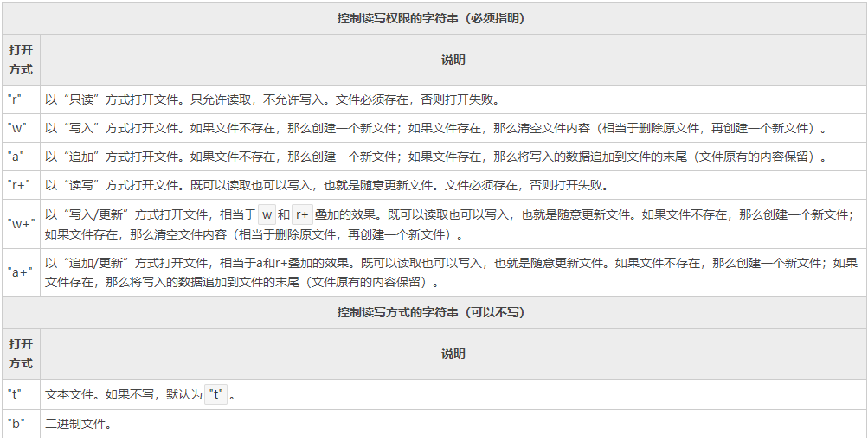Select the "r" open mode cell

(15, 99)
